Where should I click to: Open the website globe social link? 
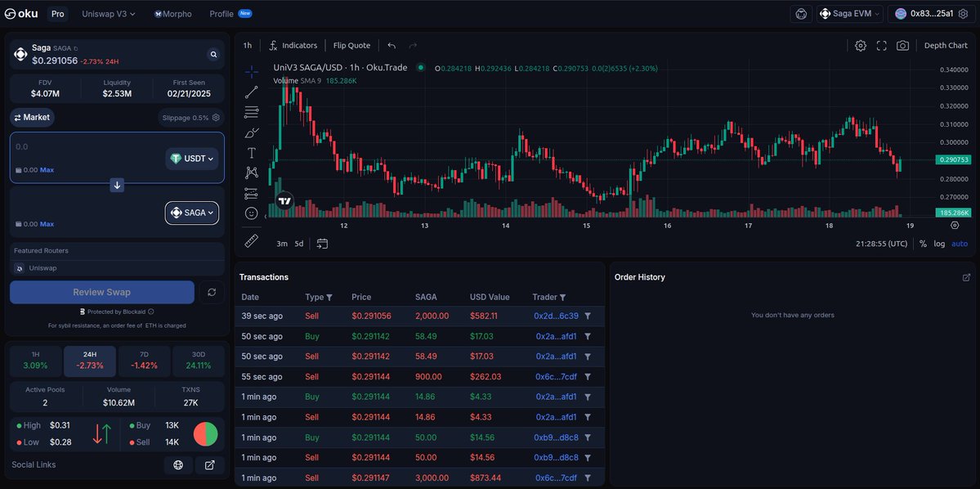click(178, 464)
